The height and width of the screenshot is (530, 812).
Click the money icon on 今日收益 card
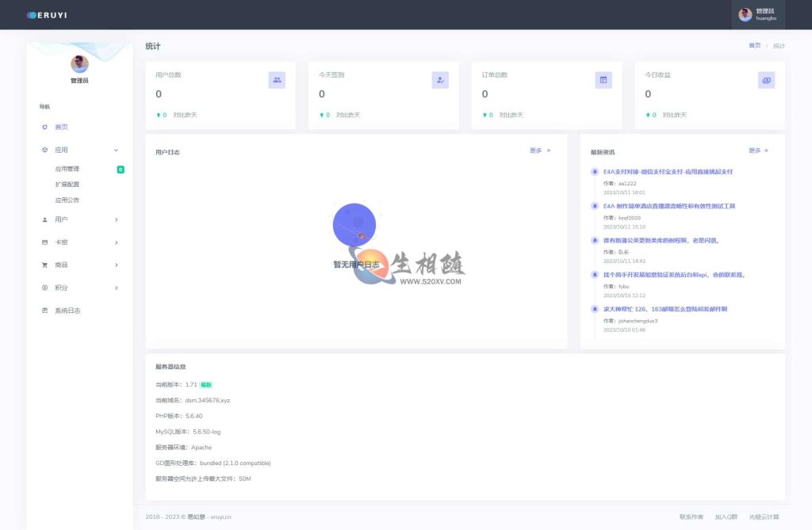766,80
